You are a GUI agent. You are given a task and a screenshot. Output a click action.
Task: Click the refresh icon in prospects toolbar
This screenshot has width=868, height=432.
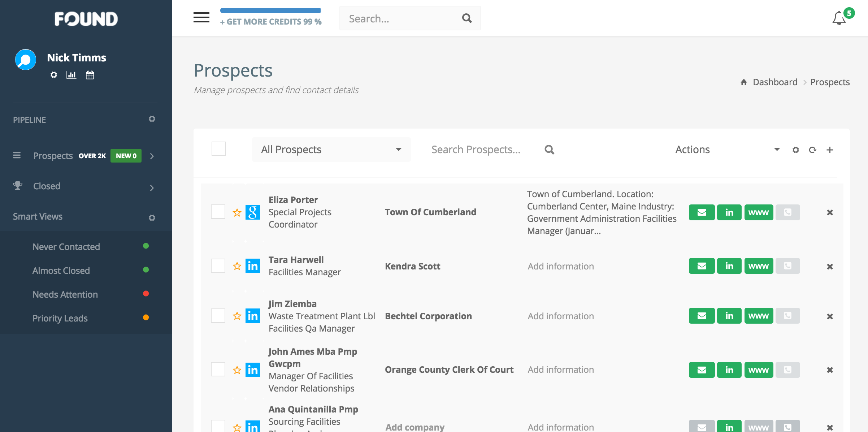click(812, 150)
